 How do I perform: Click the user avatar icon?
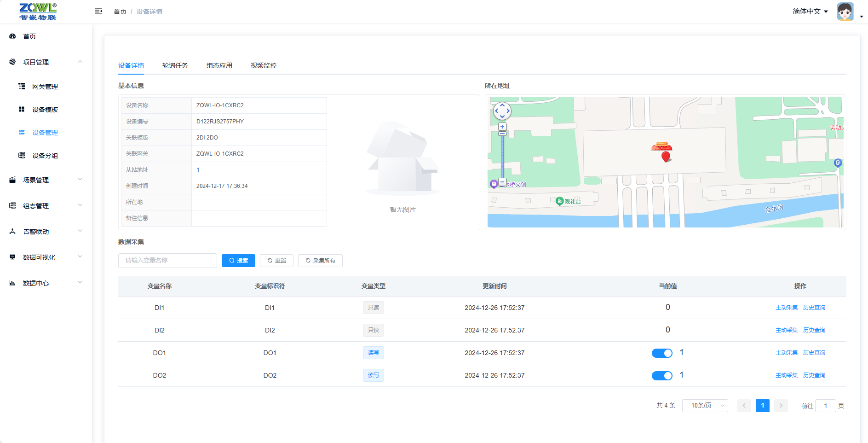tap(845, 12)
